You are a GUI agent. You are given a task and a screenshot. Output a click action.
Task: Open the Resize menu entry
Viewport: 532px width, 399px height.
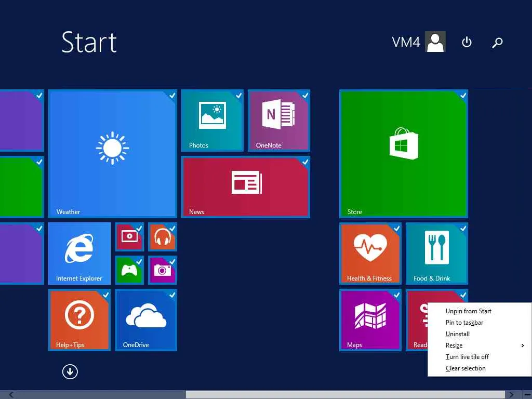pos(480,345)
